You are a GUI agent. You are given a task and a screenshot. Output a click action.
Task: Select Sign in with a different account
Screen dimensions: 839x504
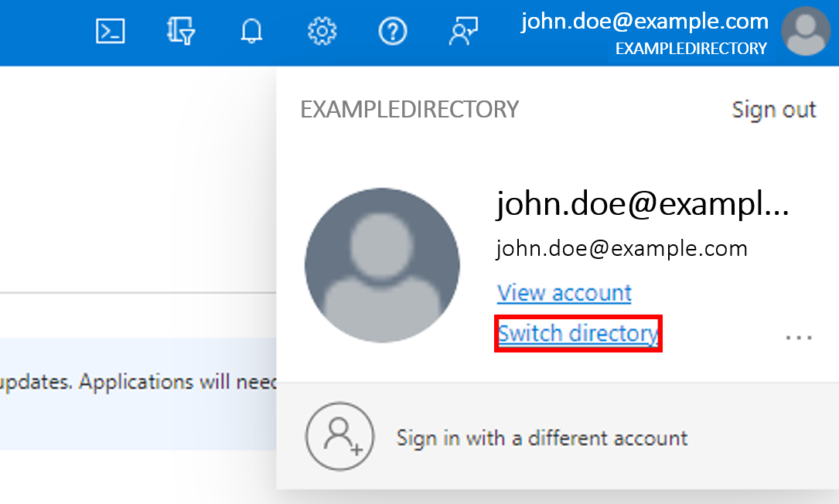tap(541, 438)
